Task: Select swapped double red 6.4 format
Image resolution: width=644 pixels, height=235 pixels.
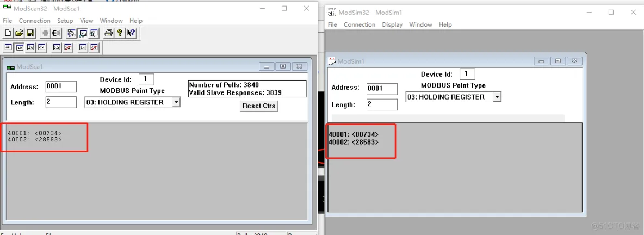Action: pyautogui.click(x=94, y=48)
